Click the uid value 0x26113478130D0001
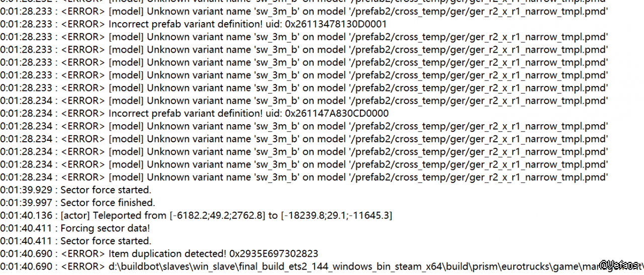The width and height of the screenshot is (644, 275). click(x=336, y=24)
